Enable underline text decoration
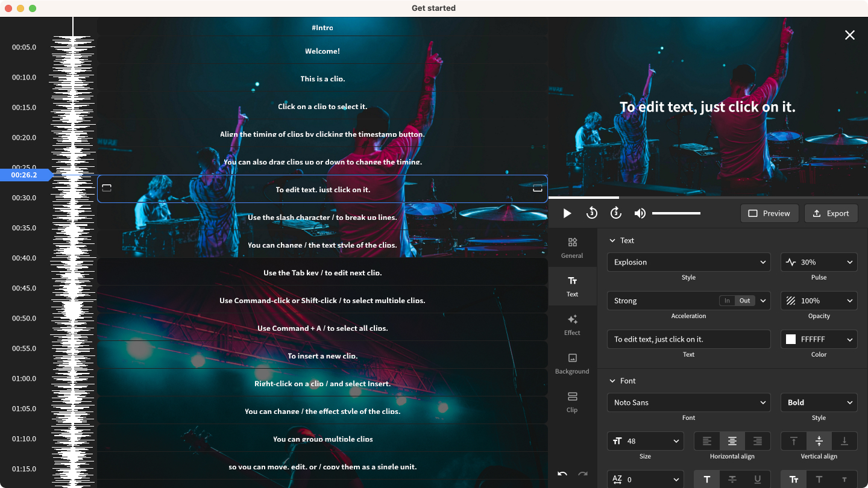The width and height of the screenshot is (868, 488). (758, 480)
